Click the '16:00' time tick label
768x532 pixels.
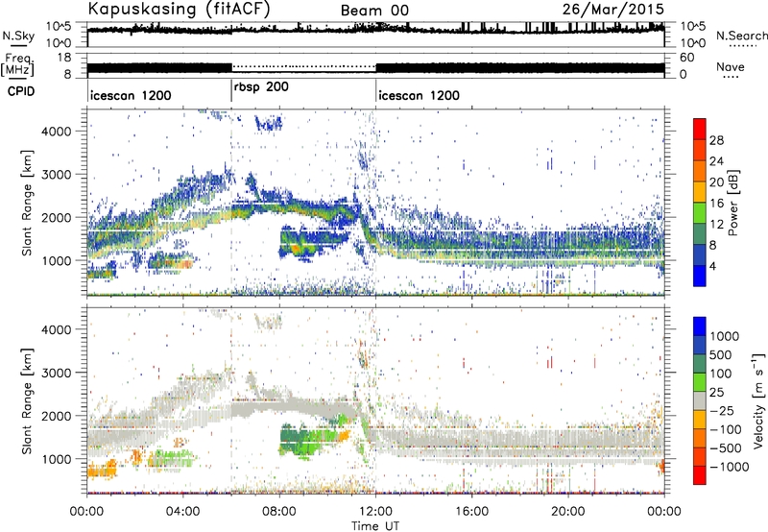pos(471,512)
